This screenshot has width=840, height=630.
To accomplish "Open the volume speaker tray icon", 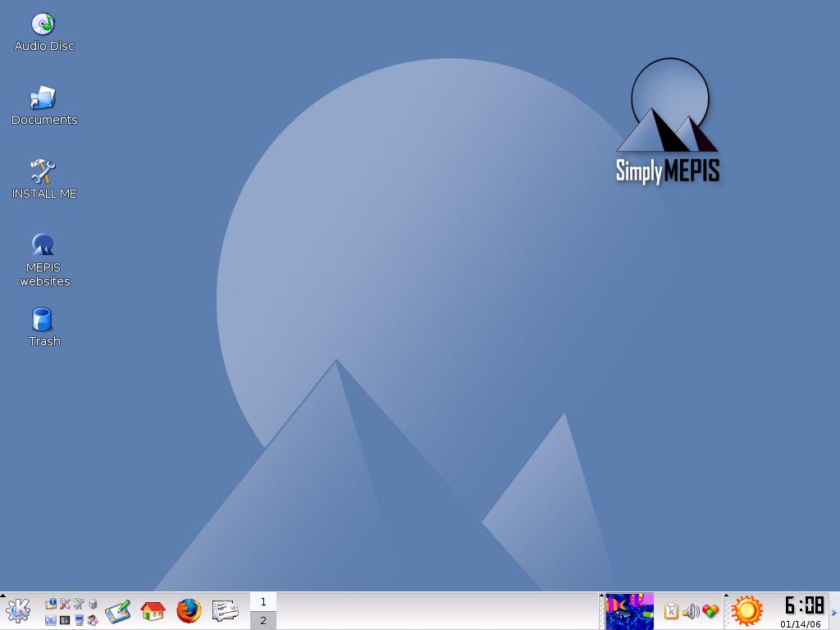I will point(691,610).
